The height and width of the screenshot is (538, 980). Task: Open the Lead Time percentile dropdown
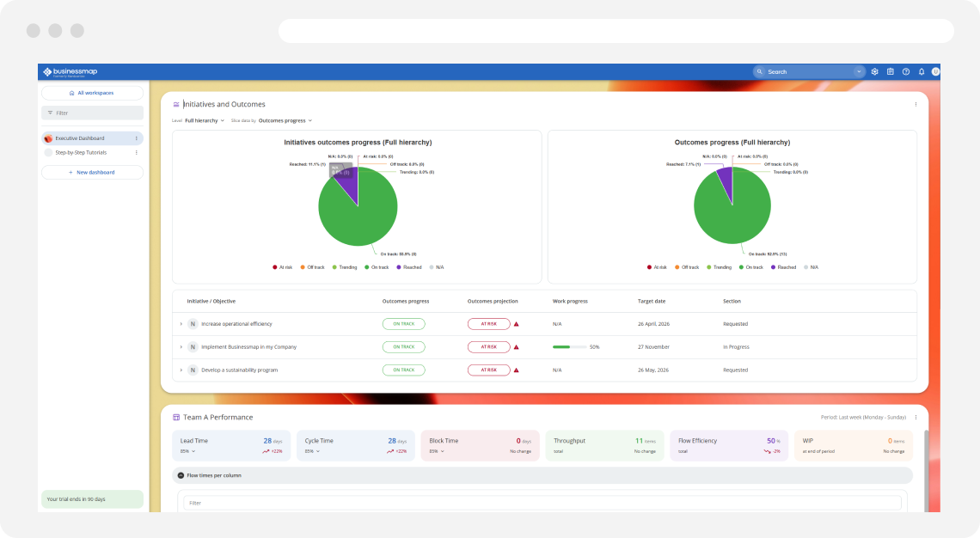click(188, 451)
